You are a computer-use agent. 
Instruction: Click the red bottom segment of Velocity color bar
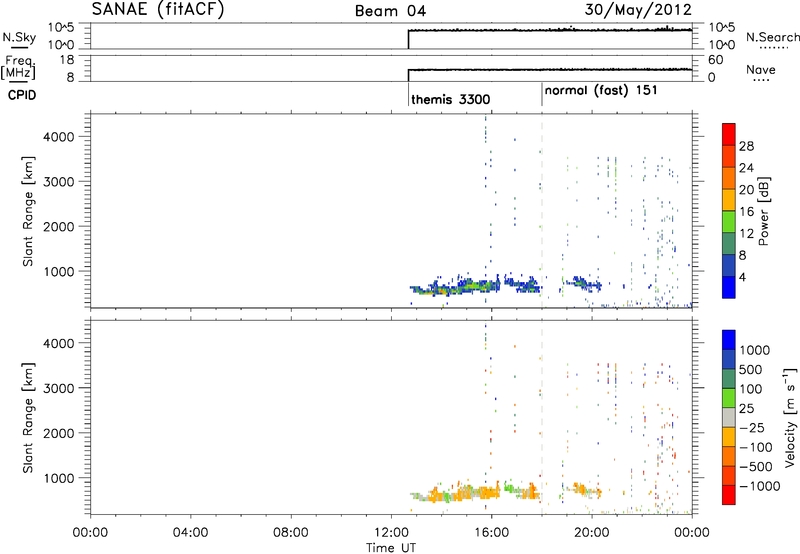click(x=729, y=495)
